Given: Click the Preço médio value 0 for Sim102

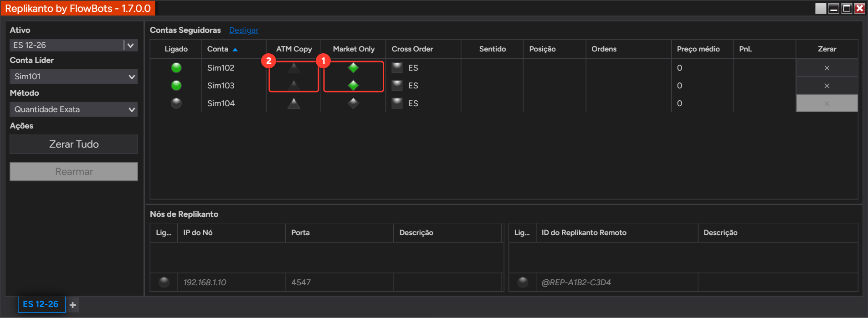Looking at the screenshot, I should tap(679, 68).
